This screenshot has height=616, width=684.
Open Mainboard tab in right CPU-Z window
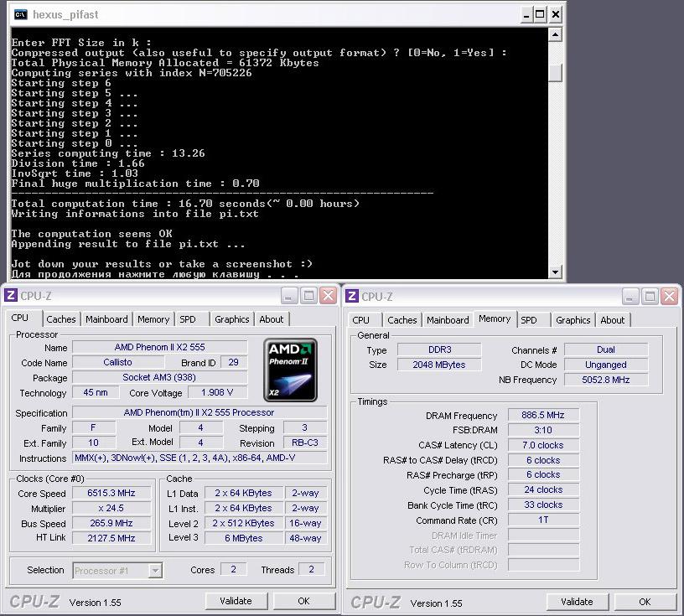pos(448,320)
